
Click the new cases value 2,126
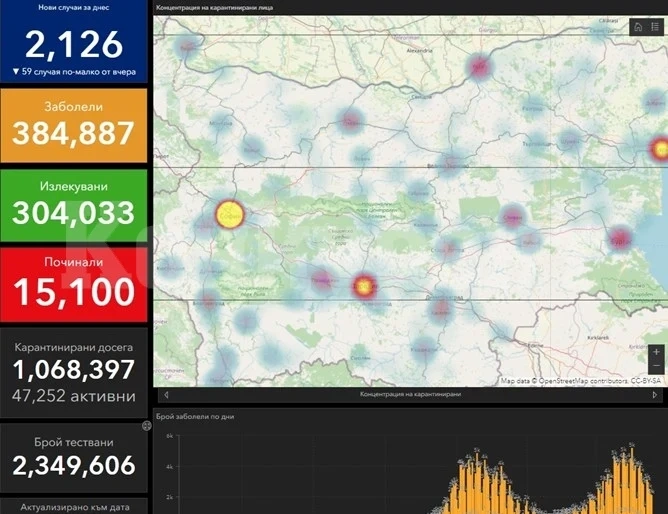(x=74, y=45)
